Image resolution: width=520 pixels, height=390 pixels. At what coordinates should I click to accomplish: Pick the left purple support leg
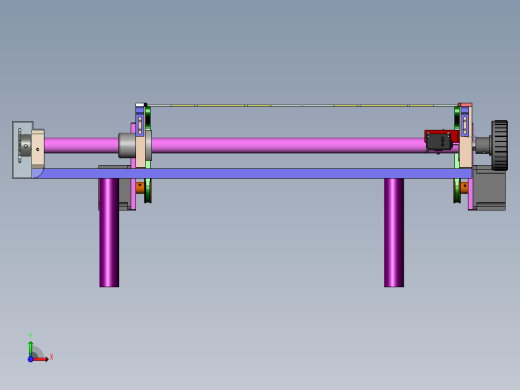pos(109,232)
